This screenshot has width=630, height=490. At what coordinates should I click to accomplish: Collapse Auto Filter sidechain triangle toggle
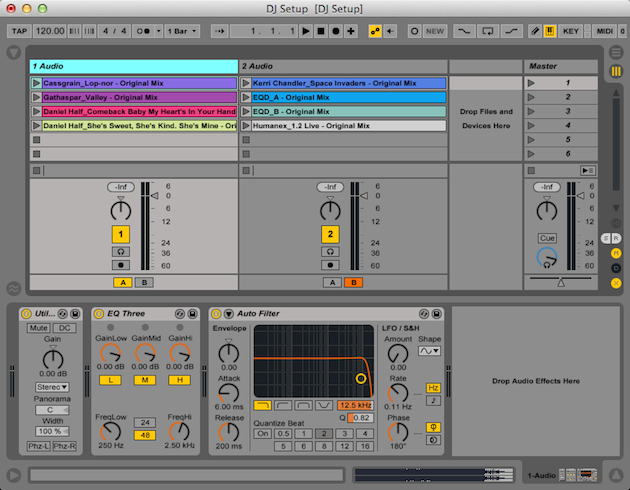click(229, 314)
